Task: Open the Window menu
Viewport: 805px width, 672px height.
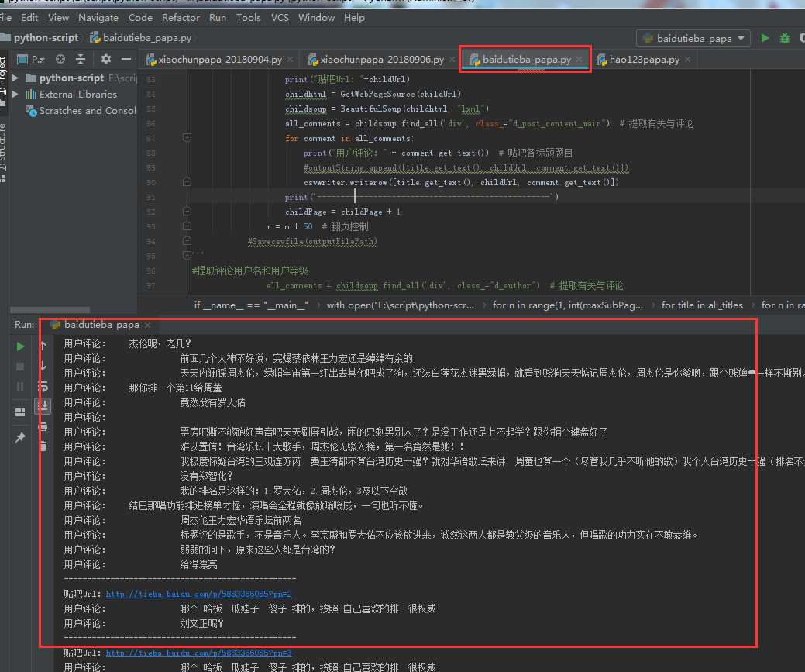Action: (316, 18)
